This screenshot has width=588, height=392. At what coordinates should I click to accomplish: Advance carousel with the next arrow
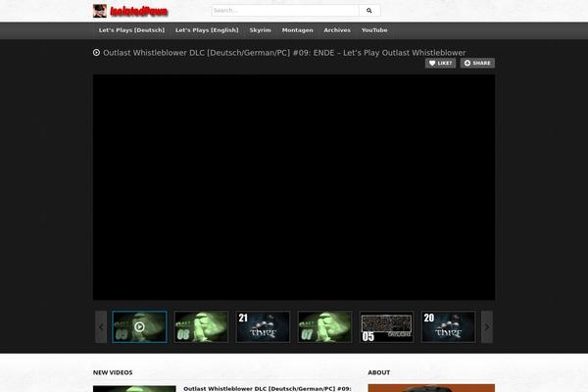(487, 327)
